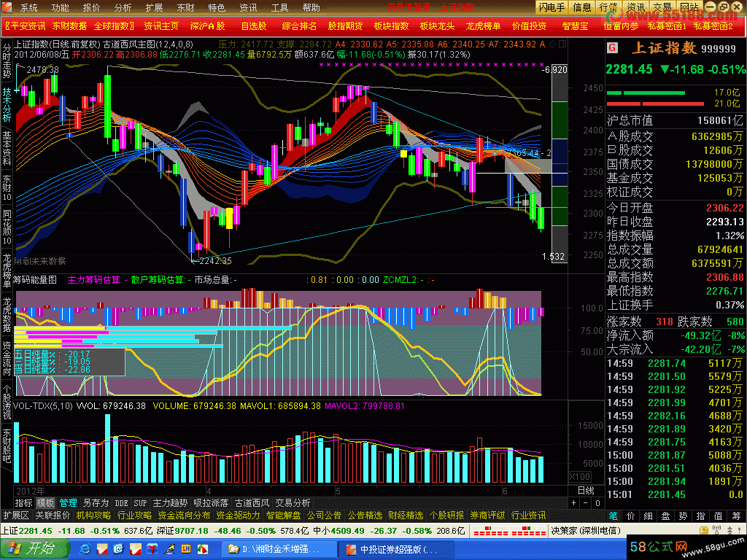
Task: Open the 工具 menu
Action: point(279,7)
